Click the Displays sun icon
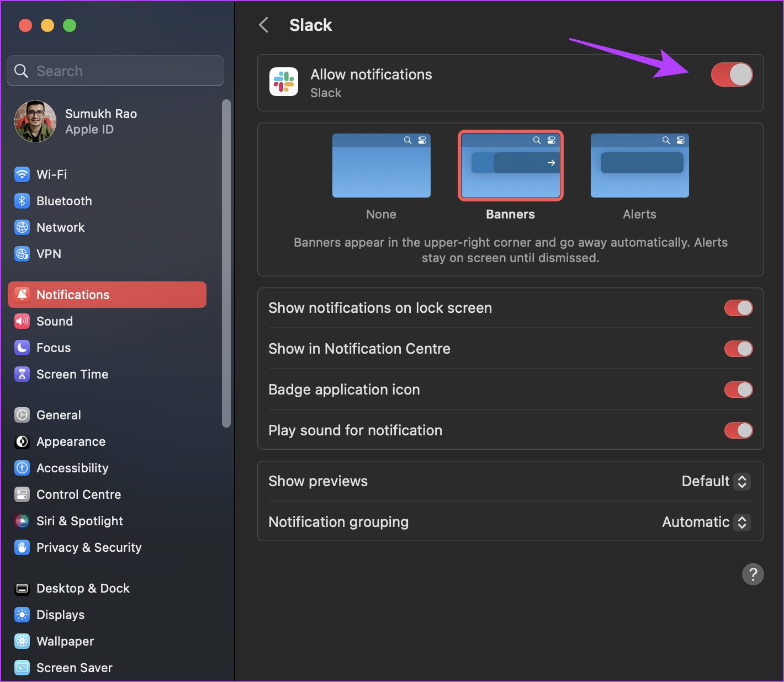Image resolution: width=784 pixels, height=682 pixels. pyautogui.click(x=22, y=615)
